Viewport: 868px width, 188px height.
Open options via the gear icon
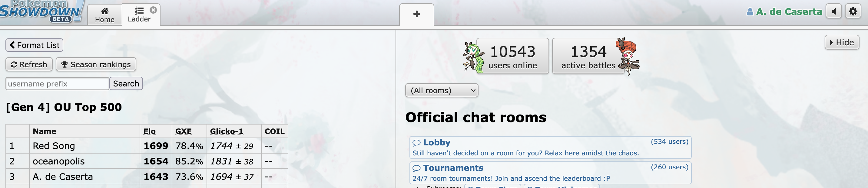(853, 12)
